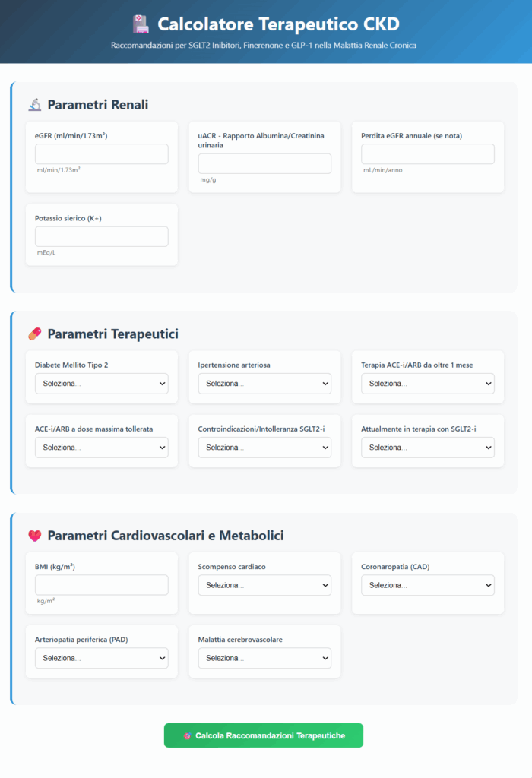Click the Perdita eGFR annuale input

point(428,154)
